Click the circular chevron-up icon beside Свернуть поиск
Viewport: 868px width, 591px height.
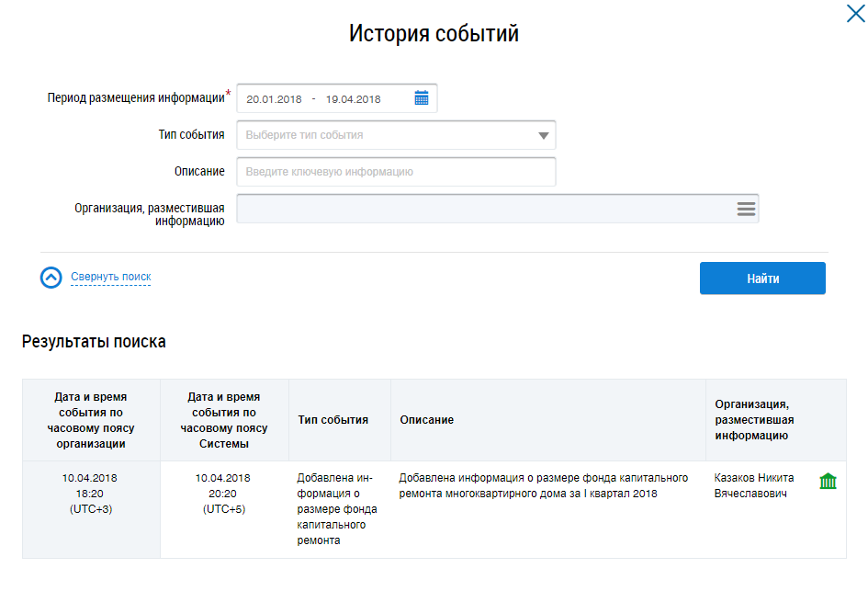pos(51,277)
